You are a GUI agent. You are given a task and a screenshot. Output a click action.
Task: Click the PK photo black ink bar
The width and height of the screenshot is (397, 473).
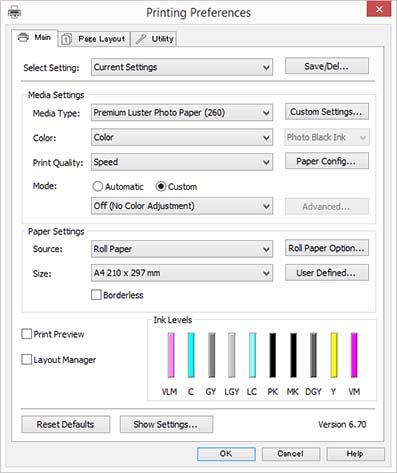pos(273,355)
